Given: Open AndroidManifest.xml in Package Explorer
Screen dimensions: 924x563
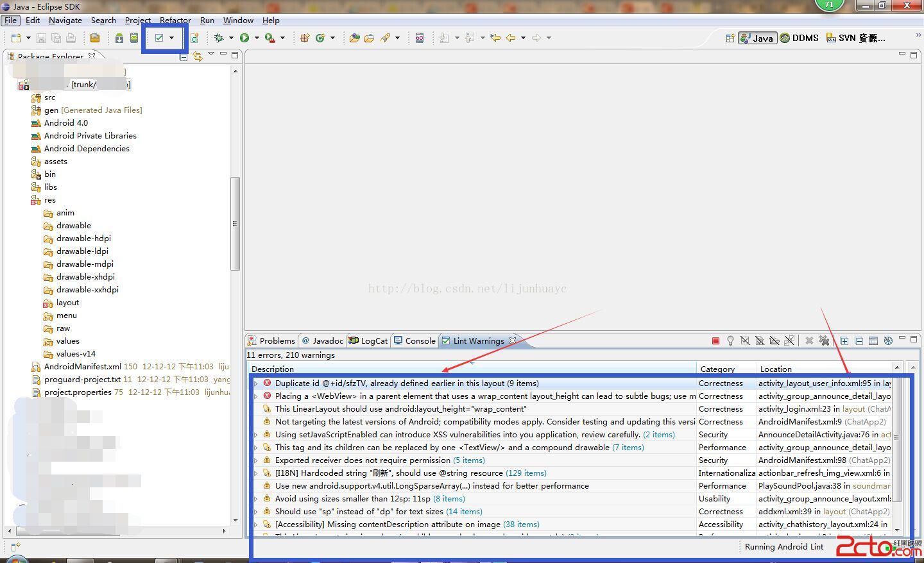Looking at the screenshot, I should click(x=82, y=367).
